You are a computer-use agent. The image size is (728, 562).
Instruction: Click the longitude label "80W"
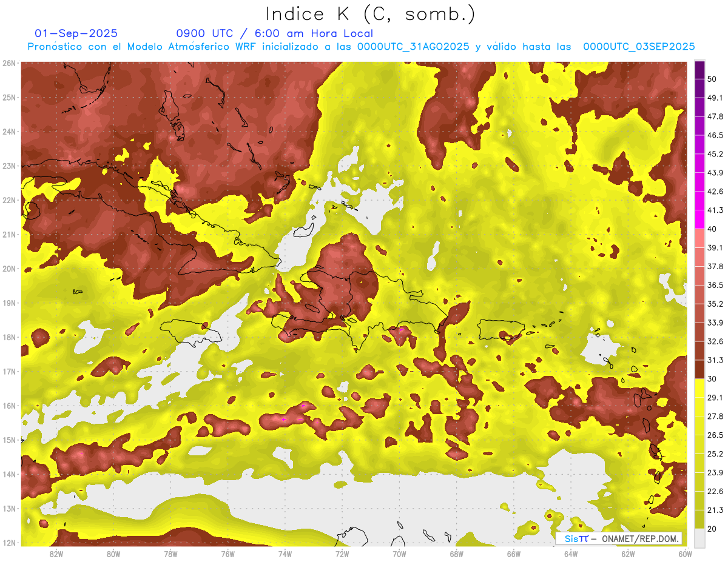pyautogui.click(x=113, y=554)
